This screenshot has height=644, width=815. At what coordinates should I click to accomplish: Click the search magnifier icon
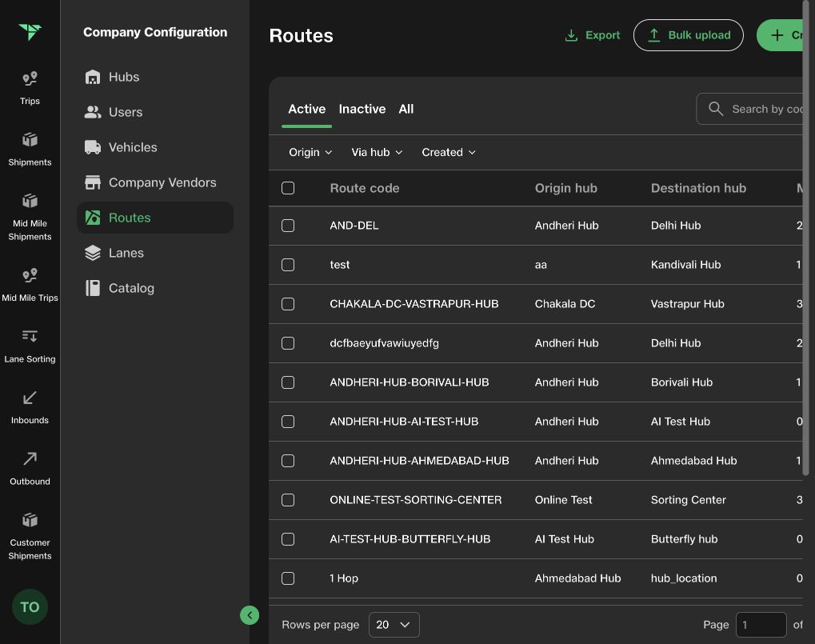(x=716, y=109)
